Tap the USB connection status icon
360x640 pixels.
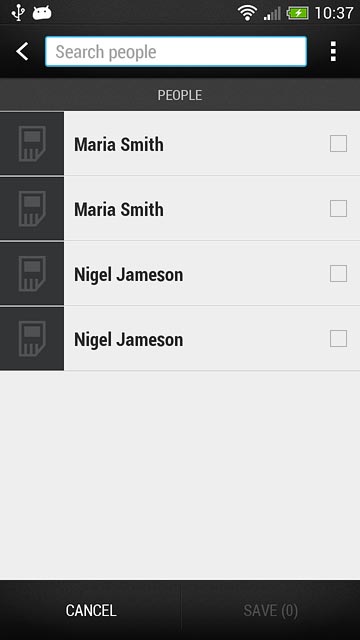point(18,12)
